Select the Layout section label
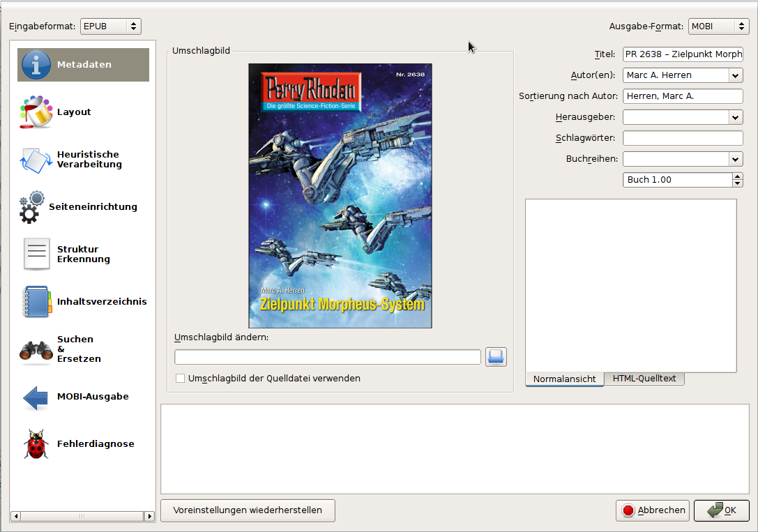758x532 pixels. (74, 112)
